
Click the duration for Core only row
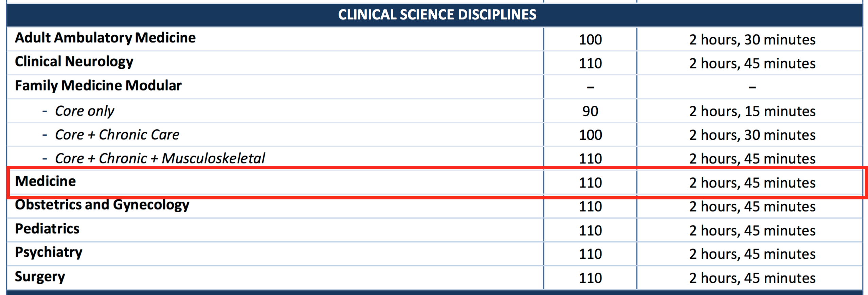(x=752, y=111)
